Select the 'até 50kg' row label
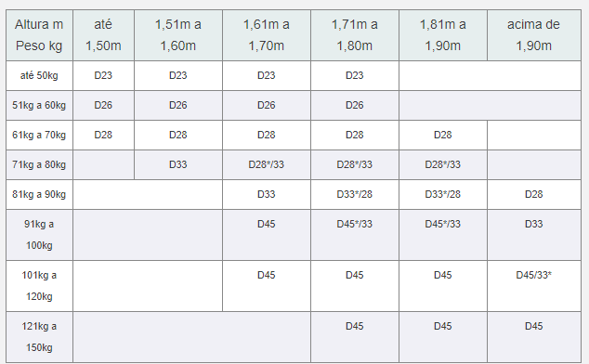The image size is (589, 364). [x=39, y=76]
